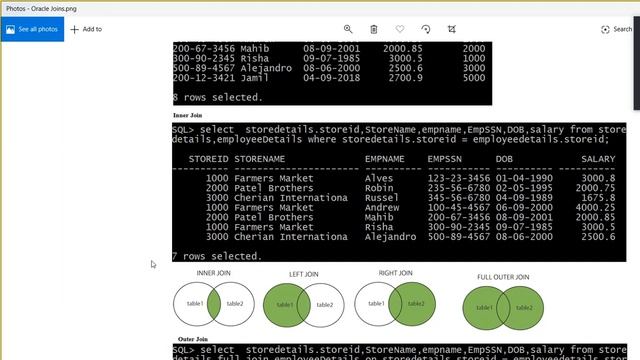Click the See all photos button
Screen dimensions: 640x360
tap(32, 29)
